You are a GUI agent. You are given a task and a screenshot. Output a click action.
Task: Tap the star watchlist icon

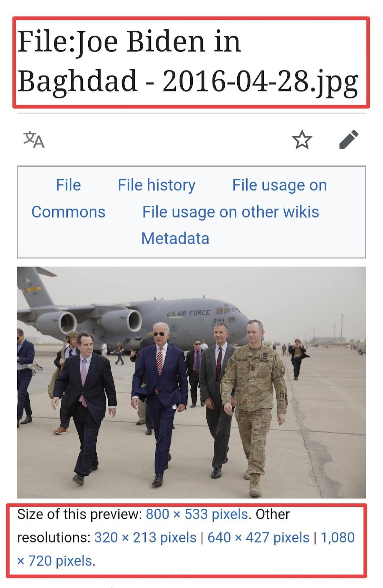click(x=302, y=140)
